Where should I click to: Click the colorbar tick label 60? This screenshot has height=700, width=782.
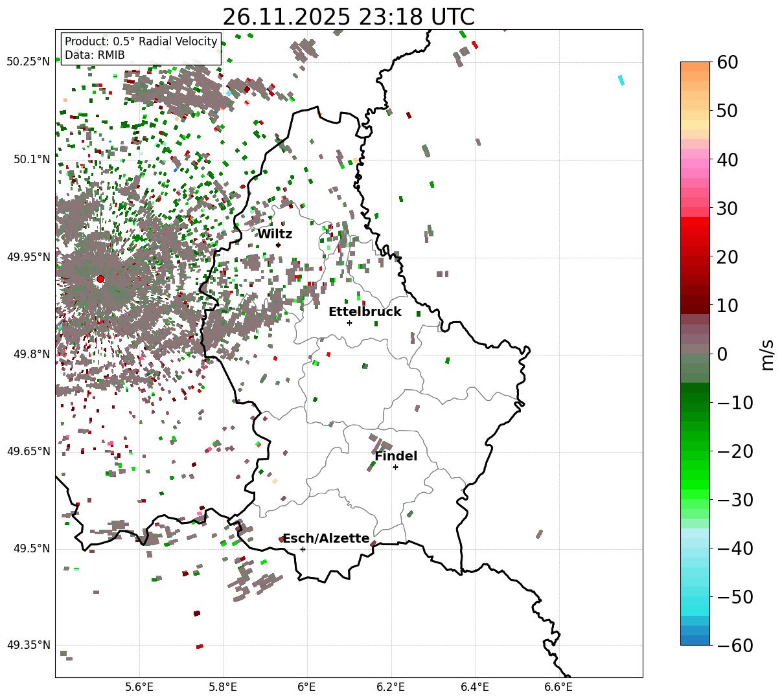728,62
